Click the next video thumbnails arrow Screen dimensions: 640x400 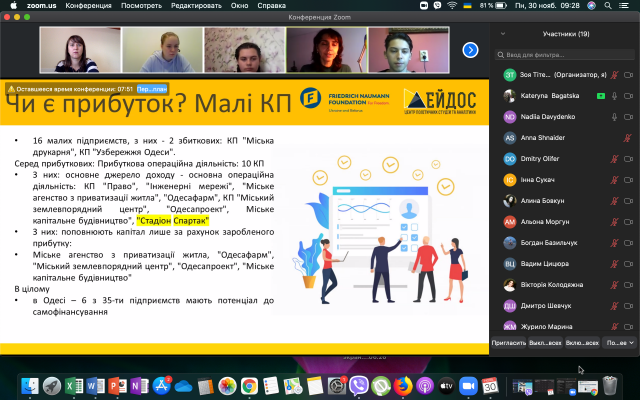(470, 49)
